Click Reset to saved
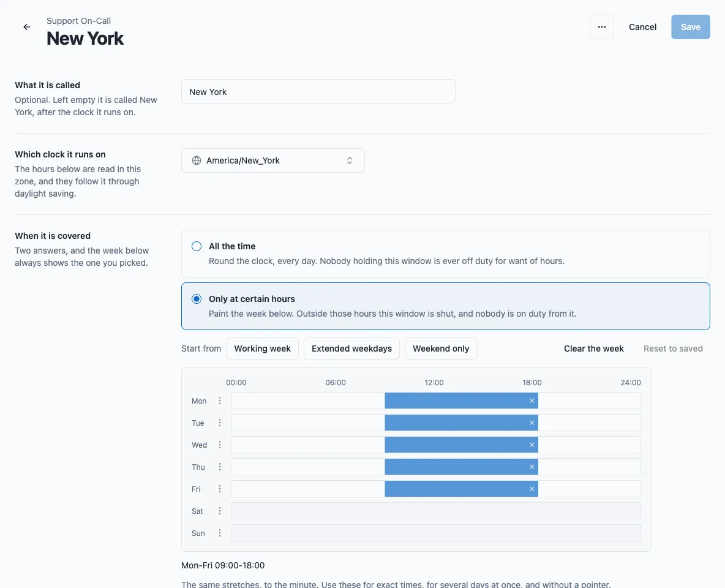The width and height of the screenshot is (725, 588). (x=673, y=349)
